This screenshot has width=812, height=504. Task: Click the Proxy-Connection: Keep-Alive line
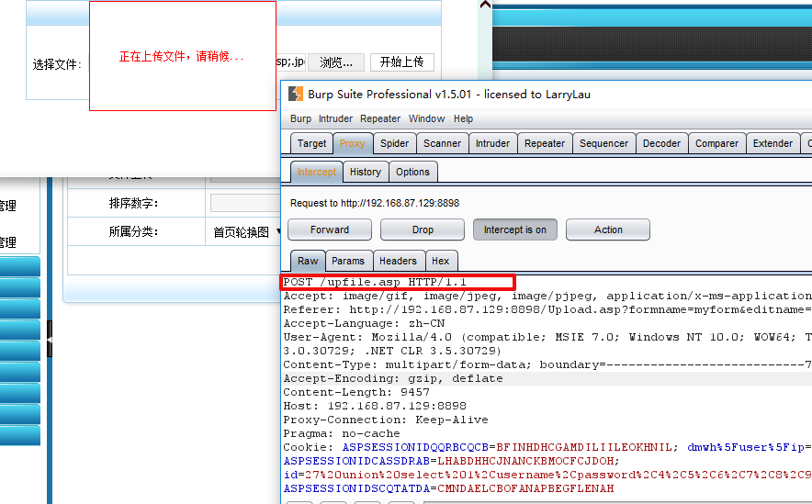tap(386, 420)
